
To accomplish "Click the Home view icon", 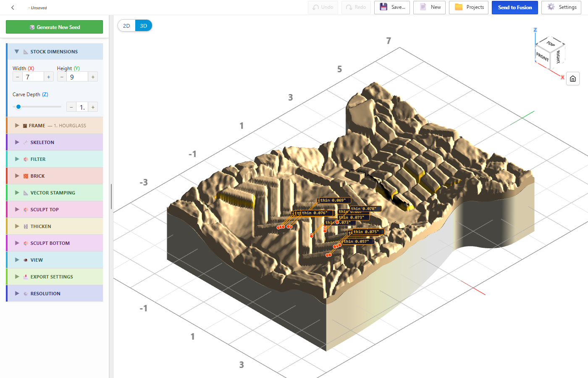I will pyautogui.click(x=573, y=79).
